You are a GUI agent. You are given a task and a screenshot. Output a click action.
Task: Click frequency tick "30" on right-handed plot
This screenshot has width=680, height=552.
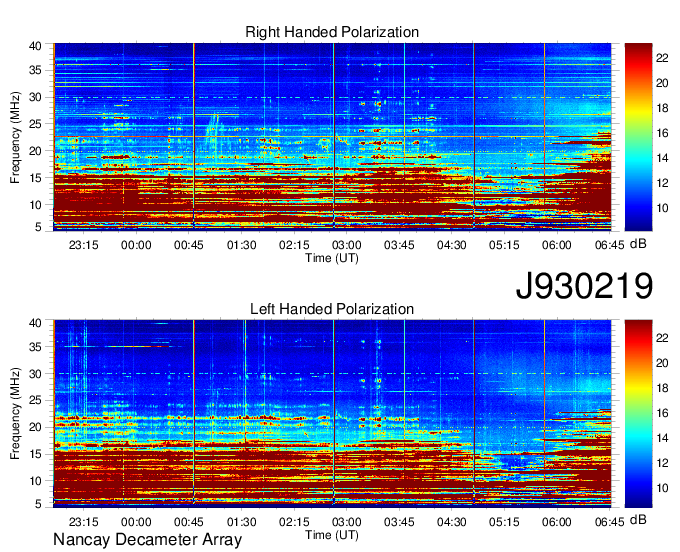[x=35, y=97]
